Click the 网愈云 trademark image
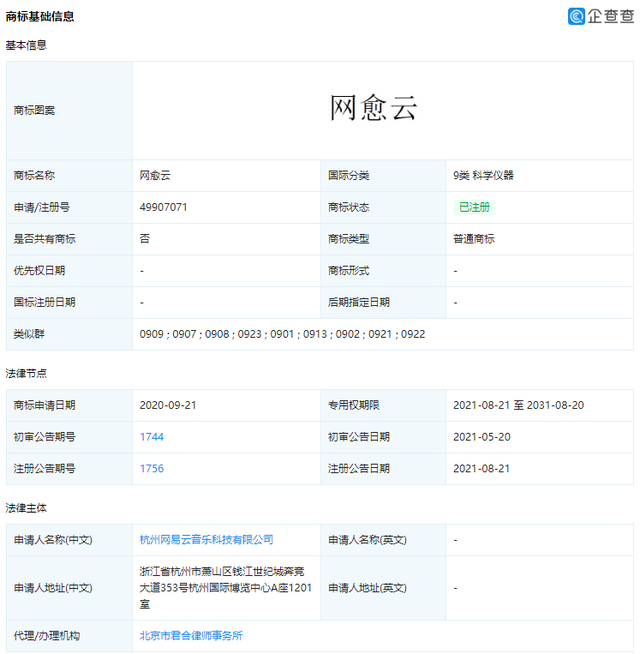640x654 pixels. [373, 109]
